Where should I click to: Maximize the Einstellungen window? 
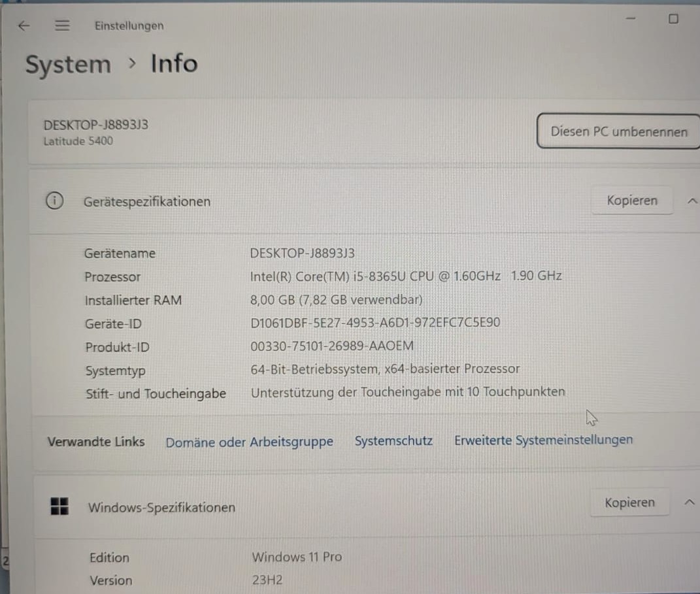click(673, 19)
